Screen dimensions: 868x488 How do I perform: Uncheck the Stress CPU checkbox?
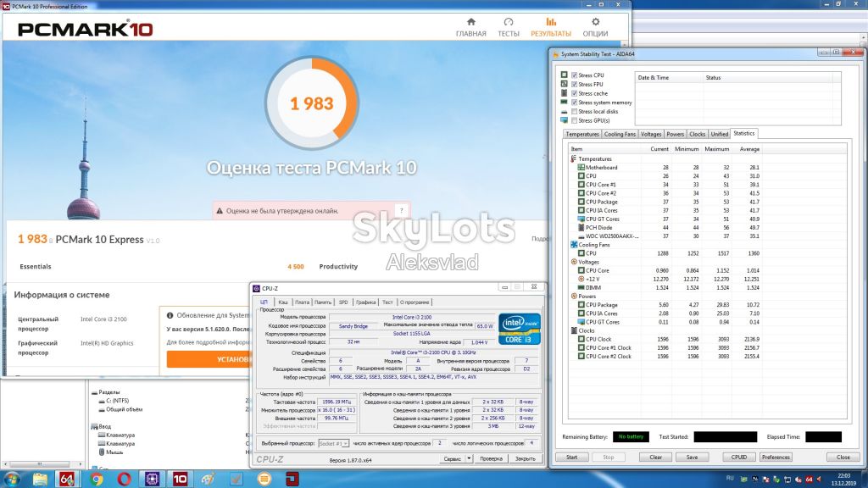pyautogui.click(x=575, y=75)
